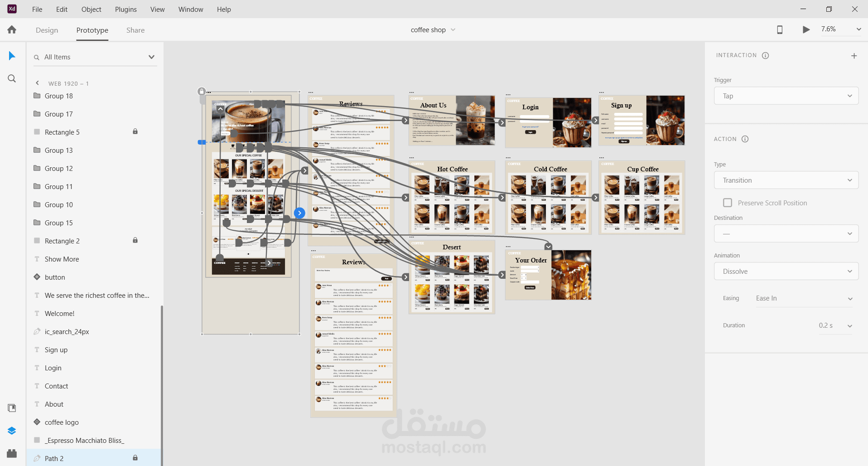The image size is (868, 466).
Task: Click the text icon beside Show More
Action: click(37, 259)
